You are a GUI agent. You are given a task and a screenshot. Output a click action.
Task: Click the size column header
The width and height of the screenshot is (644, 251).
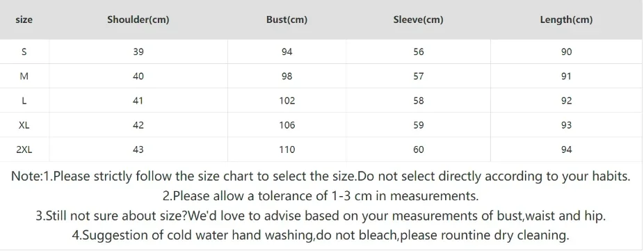pos(24,19)
